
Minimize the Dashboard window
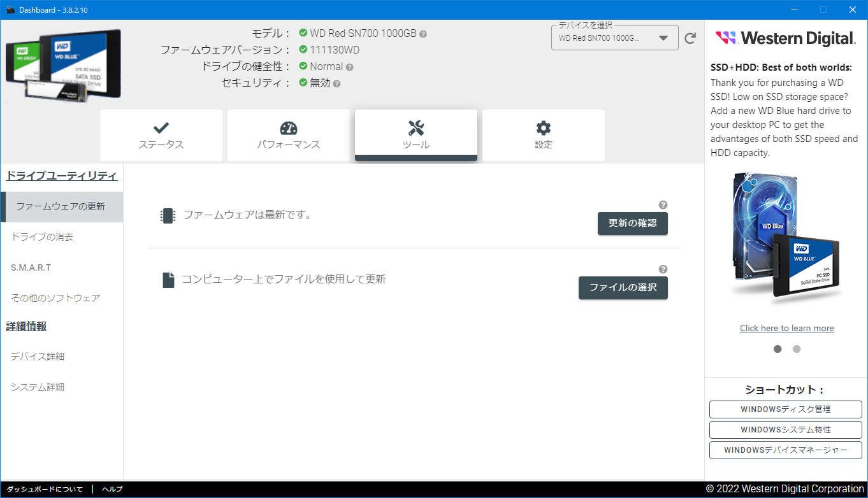[x=795, y=10]
